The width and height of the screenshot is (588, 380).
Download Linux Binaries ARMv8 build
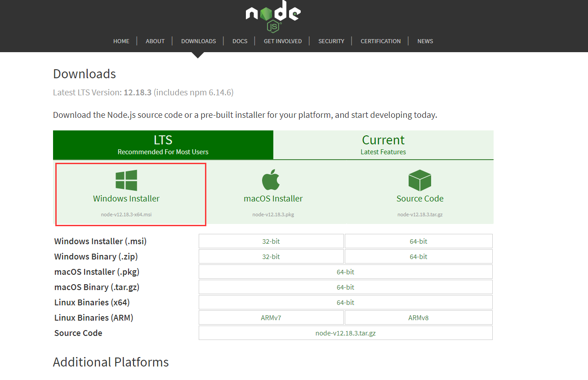pyautogui.click(x=418, y=317)
